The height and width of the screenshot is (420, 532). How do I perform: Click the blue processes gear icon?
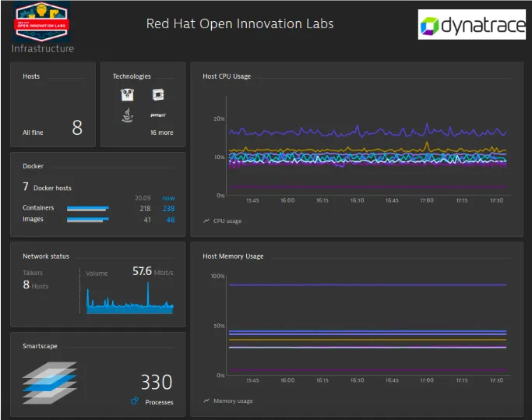[x=135, y=401]
